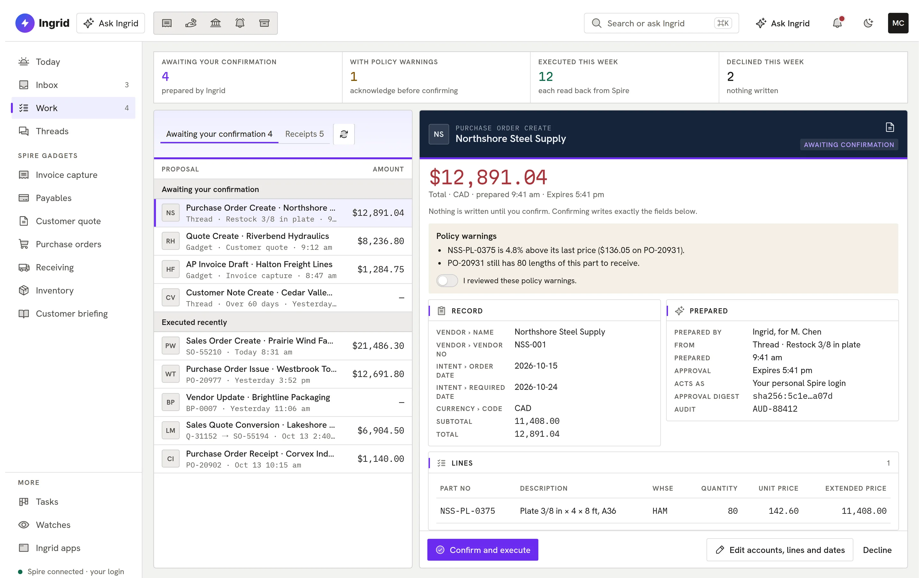Click the Executed This Week stat card

coord(624,77)
